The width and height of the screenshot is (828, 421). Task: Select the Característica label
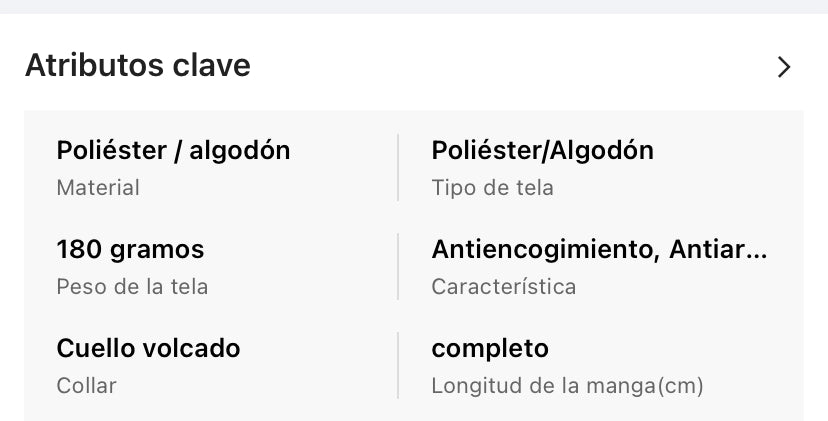(x=503, y=286)
